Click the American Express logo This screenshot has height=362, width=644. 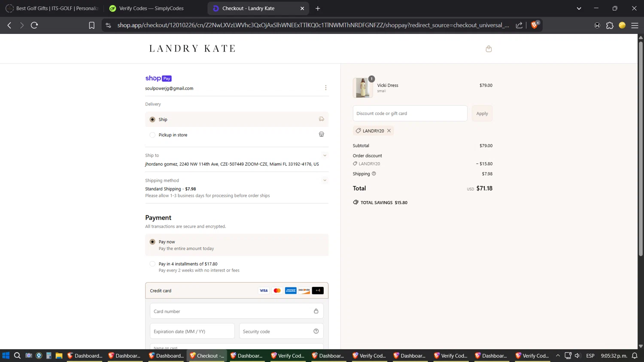point(291,290)
